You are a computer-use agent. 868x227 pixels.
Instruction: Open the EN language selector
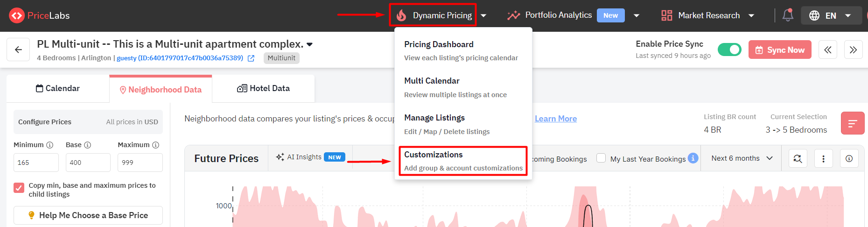click(831, 15)
